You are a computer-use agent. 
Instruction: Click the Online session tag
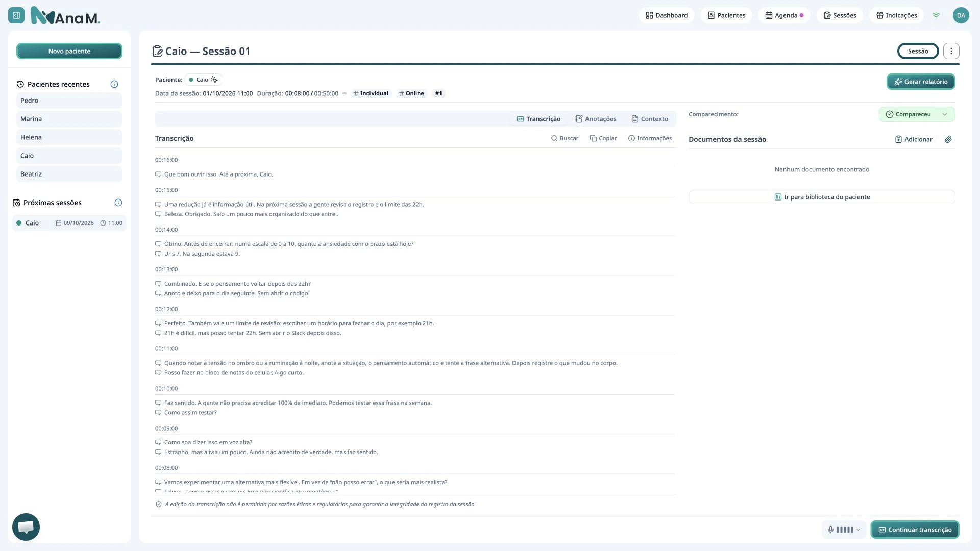click(x=411, y=93)
